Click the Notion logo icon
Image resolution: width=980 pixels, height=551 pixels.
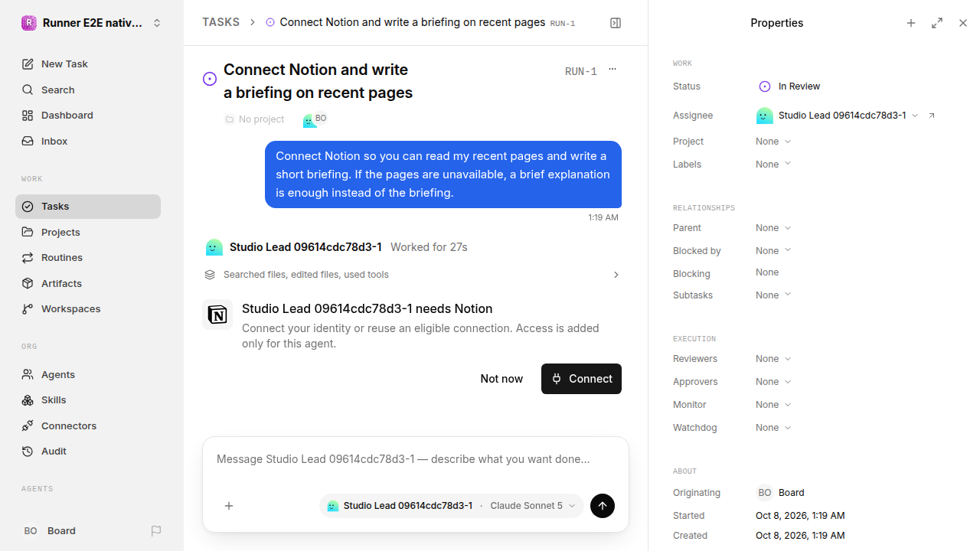217,315
